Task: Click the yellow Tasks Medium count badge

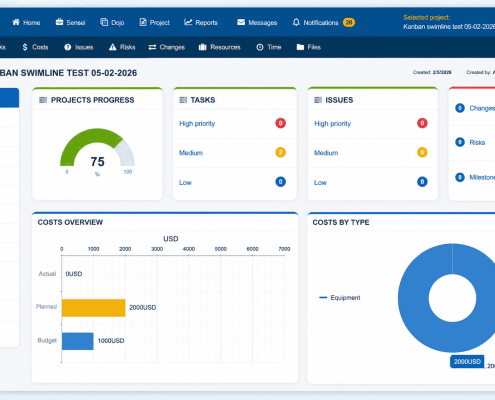Action: [x=280, y=152]
